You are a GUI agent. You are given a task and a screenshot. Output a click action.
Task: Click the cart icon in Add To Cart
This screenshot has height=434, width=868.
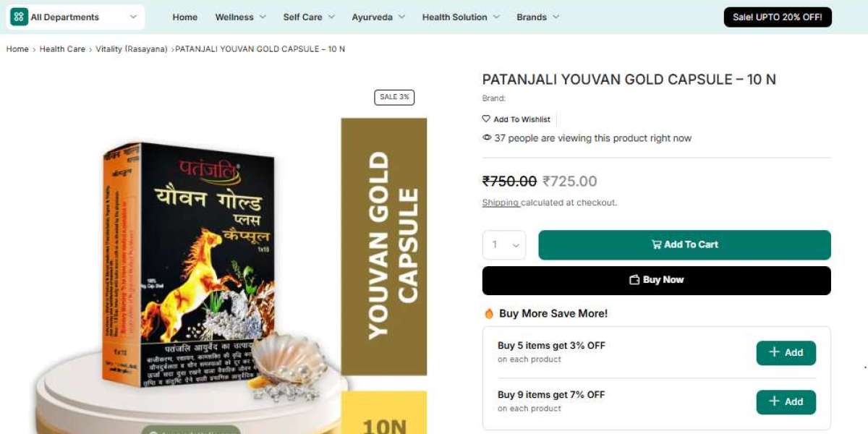coord(657,244)
